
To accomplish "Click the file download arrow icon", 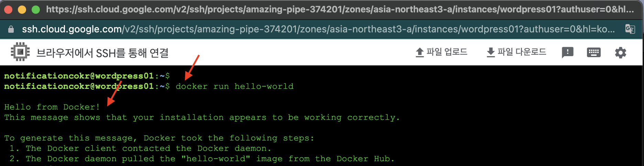I will click(x=491, y=52).
